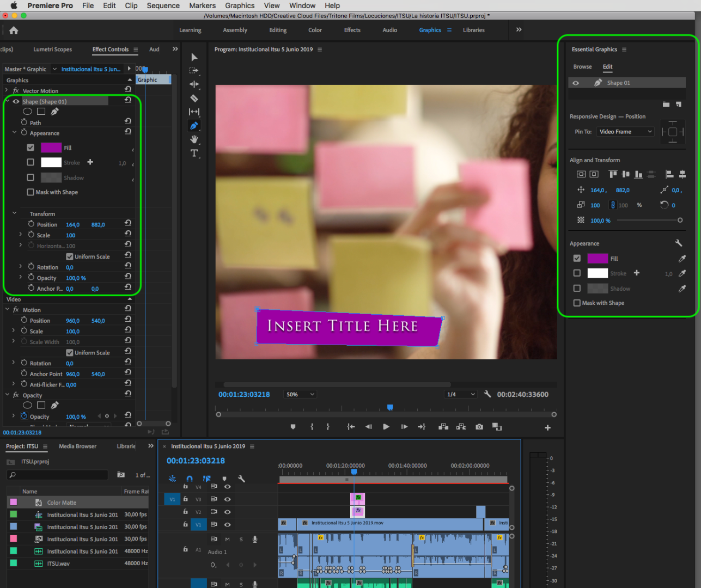Toggle Shape (Shape 01) effect eye

click(x=16, y=101)
